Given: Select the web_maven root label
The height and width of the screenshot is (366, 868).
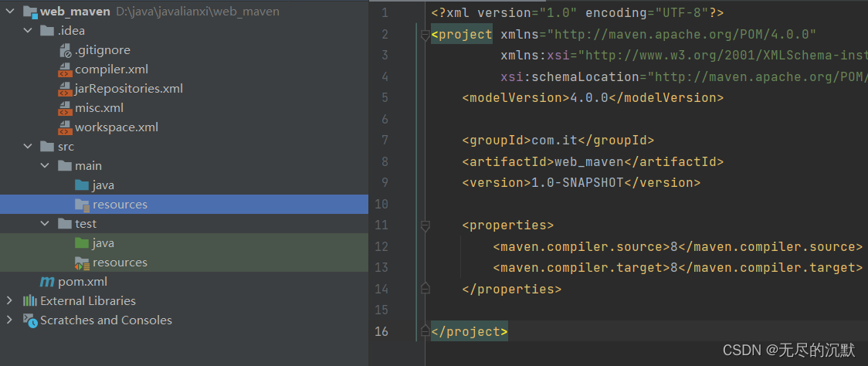Looking at the screenshot, I should tap(75, 12).
